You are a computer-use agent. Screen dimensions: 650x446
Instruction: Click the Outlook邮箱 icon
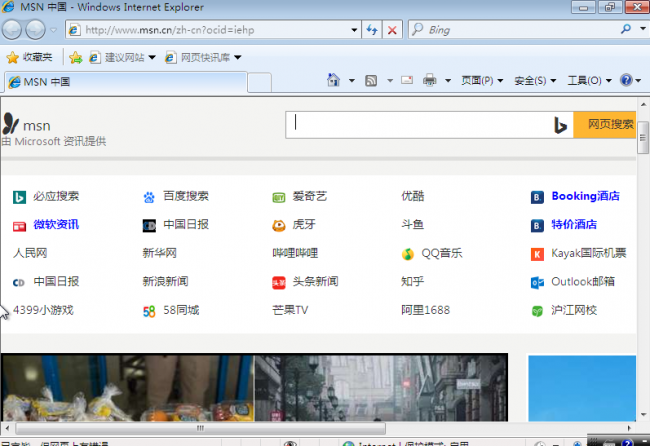[537, 283]
